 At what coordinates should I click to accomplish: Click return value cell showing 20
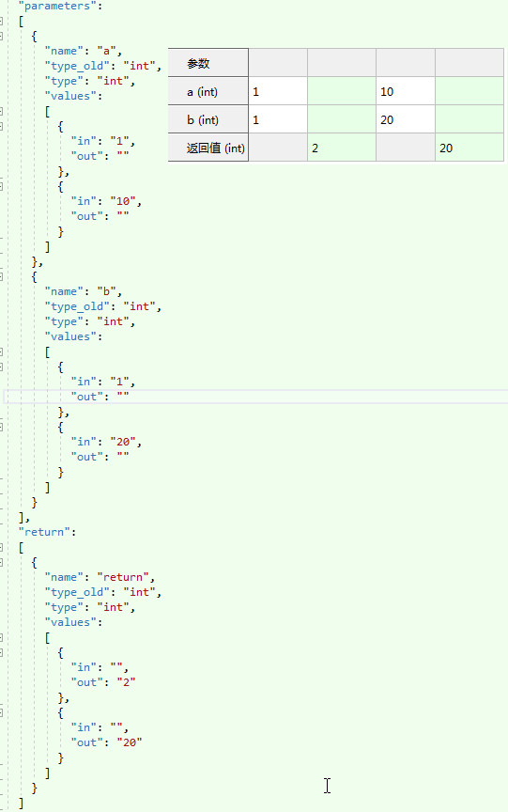(470, 148)
